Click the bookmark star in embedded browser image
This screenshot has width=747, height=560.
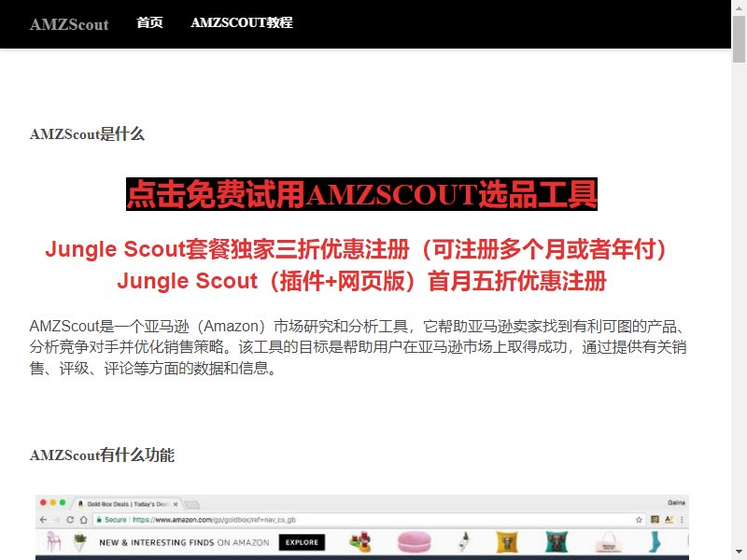pyautogui.click(x=639, y=520)
